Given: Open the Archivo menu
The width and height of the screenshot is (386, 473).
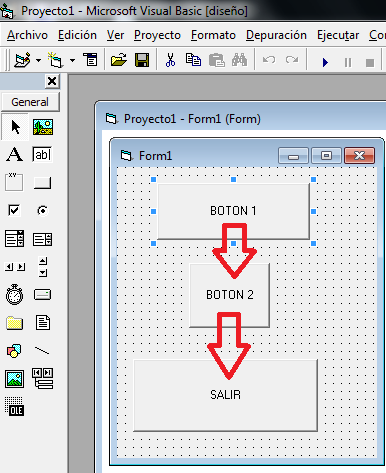Looking at the screenshot, I should click(x=27, y=35).
